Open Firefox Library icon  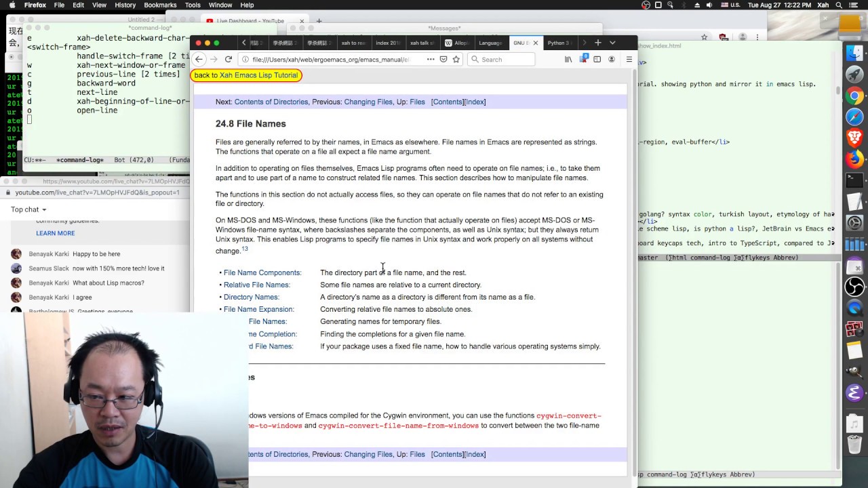(x=568, y=59)
